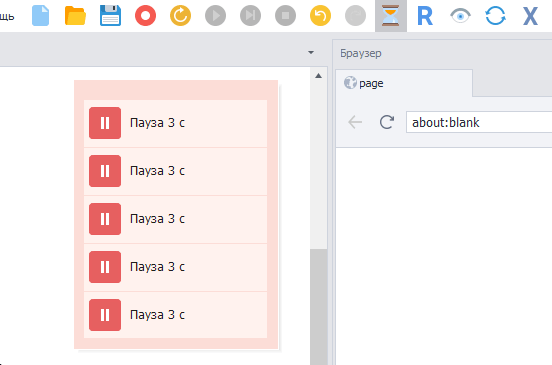Step to next action button
552x365 pixels.
click(x=250, y=16)
